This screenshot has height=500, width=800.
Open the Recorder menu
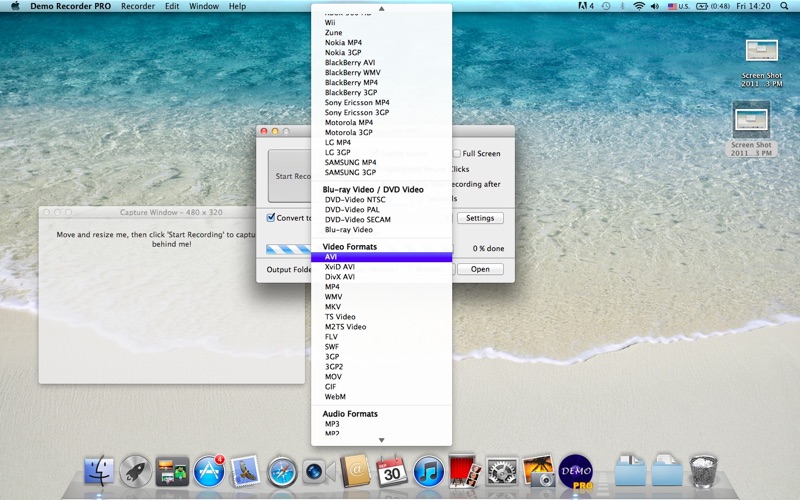(138, 6)
